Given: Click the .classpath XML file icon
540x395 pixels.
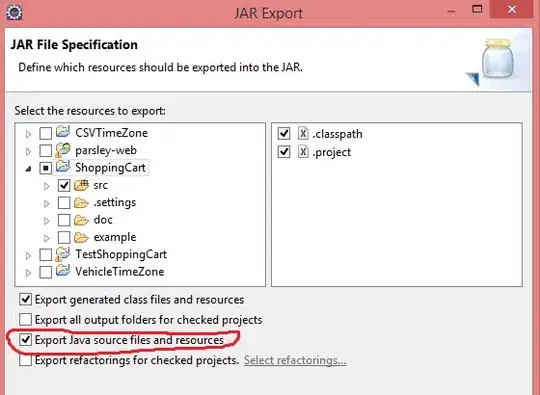Looking at the screenshot, I should 303,133.
